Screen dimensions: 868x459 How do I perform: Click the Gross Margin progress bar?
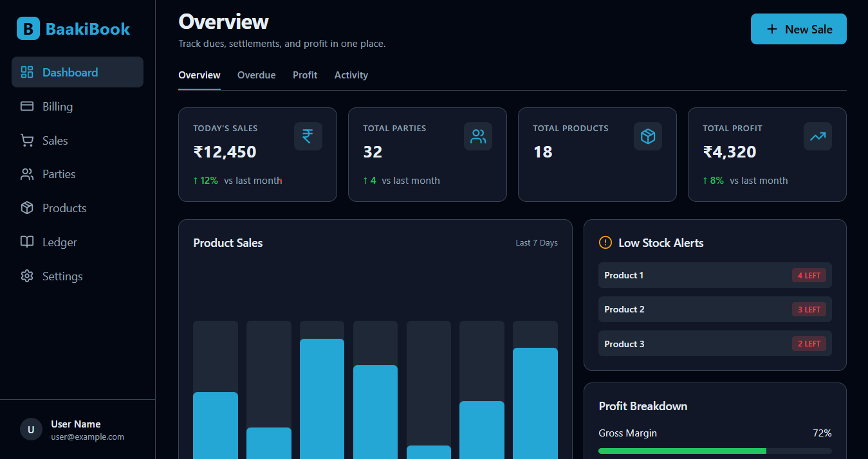[x=714, y=451]
